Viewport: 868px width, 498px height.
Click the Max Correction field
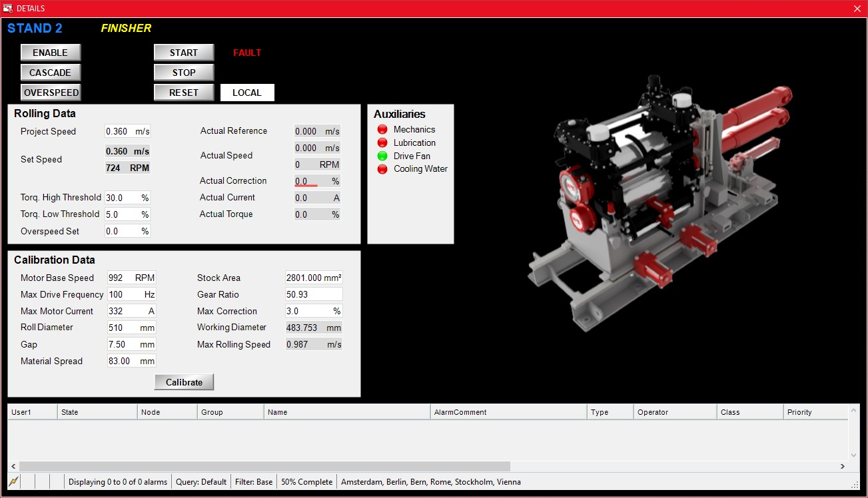coord(314,311)
